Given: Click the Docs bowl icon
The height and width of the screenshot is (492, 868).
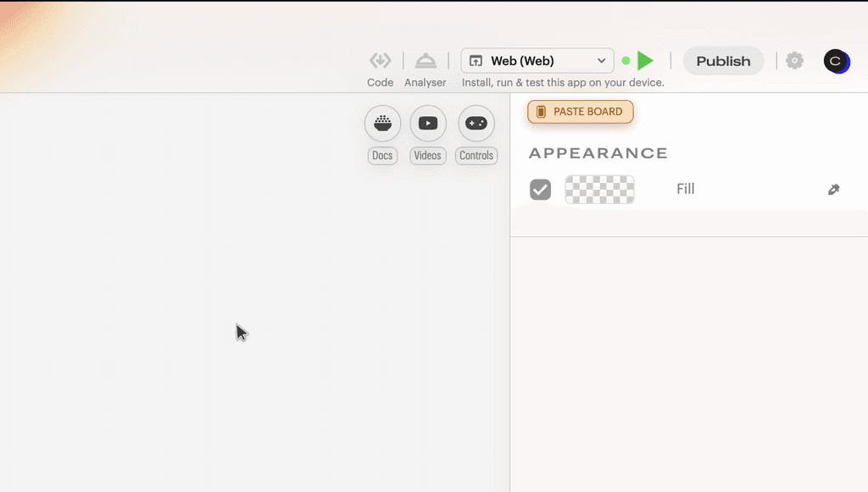Looking at the screenshot, I should point(381,123).
